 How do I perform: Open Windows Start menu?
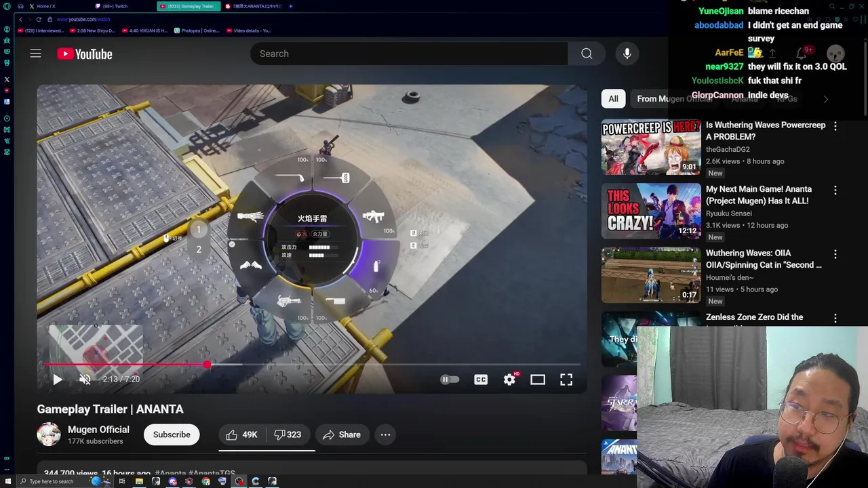(7, 481)
